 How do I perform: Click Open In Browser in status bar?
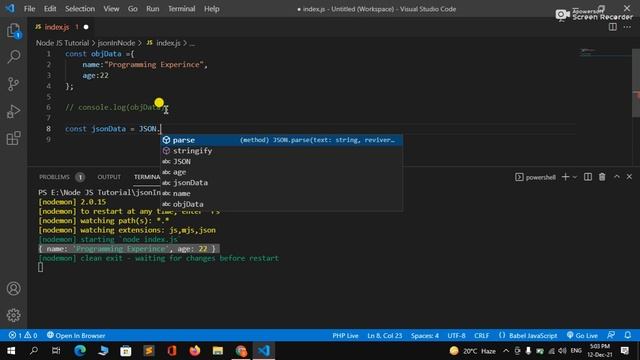click(x=76, y=335)
